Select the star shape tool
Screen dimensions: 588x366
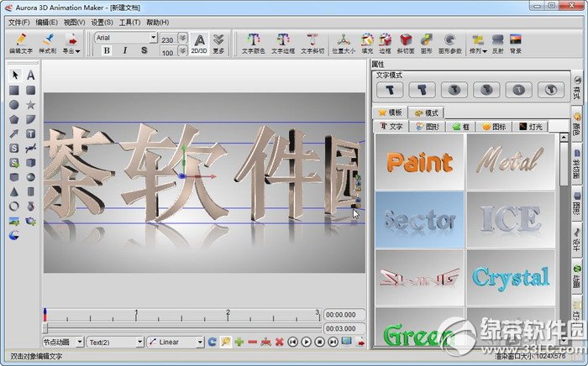click(x=31, y=105)
